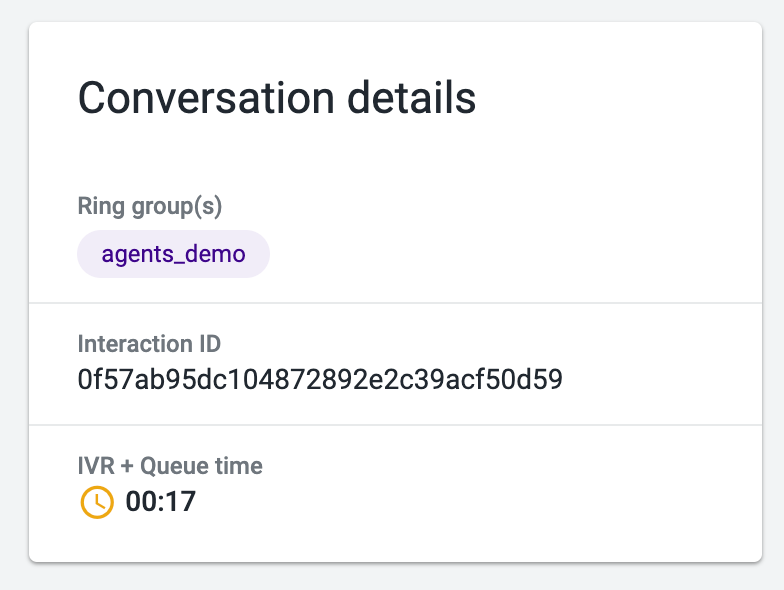Click the 00:17 queue time value

160,502
